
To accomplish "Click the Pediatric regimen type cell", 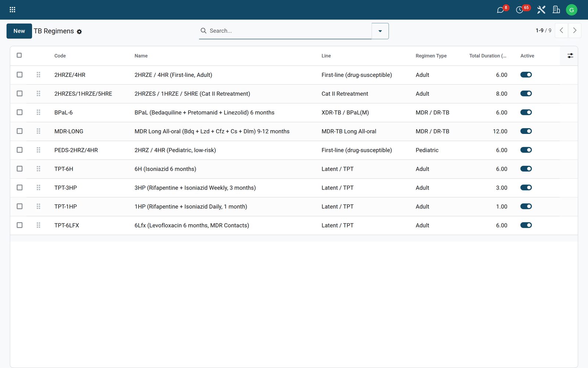I will coord(427,150).
